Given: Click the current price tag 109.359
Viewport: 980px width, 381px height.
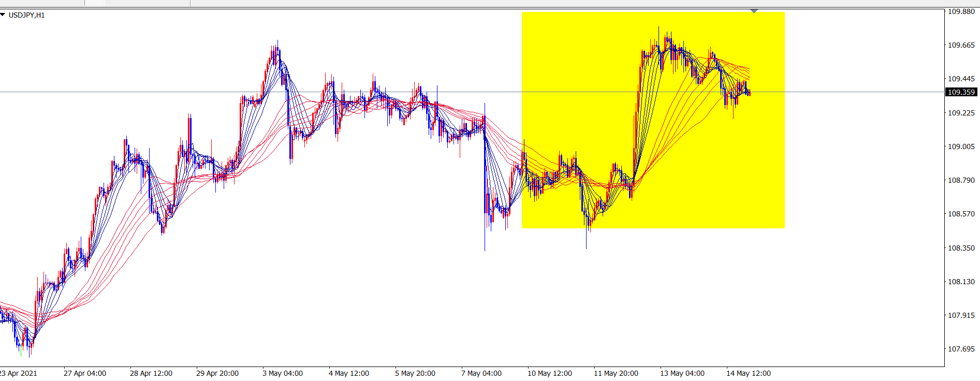Looking at the screenshot, I should pyautogui.click(x=961, y=92).
